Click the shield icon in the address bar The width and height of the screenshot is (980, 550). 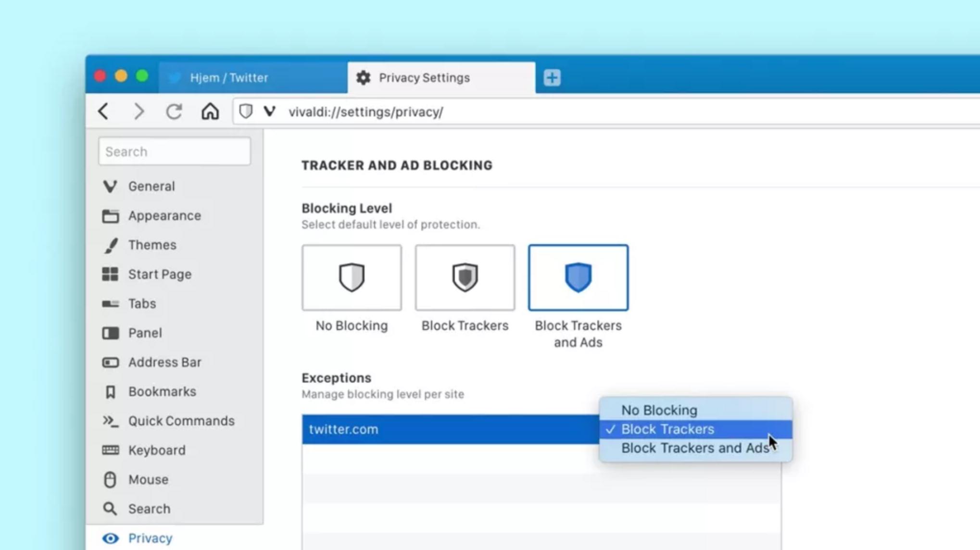click(245, 111)
